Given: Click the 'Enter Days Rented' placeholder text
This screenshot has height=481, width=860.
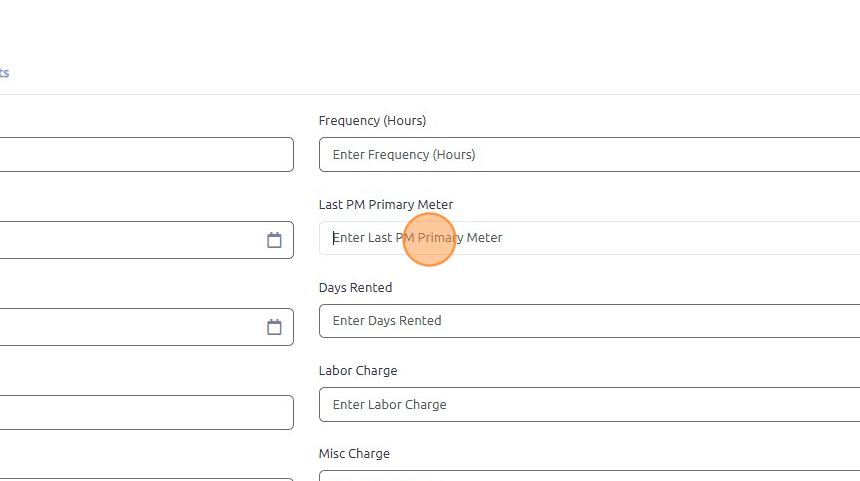Looking at the screenshot, I should point(387,321).
